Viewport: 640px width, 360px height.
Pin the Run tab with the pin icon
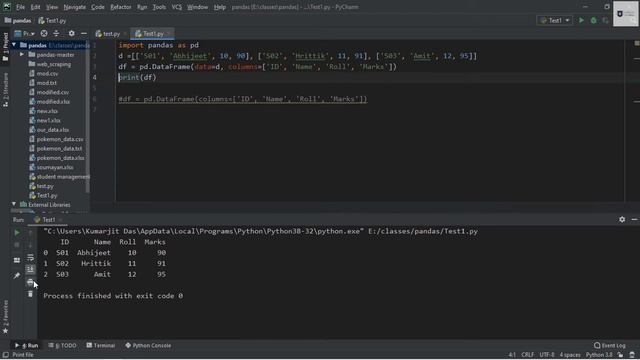pos(17,276)
